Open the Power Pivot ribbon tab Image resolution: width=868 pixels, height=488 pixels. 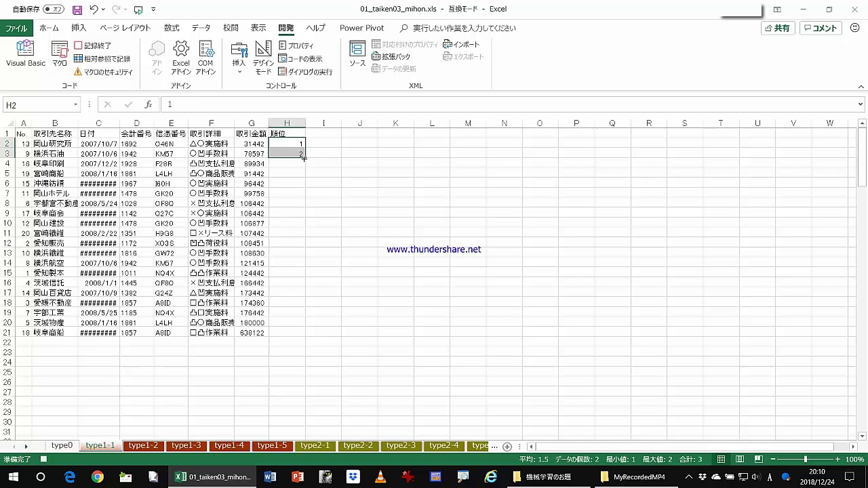(361, 28)
